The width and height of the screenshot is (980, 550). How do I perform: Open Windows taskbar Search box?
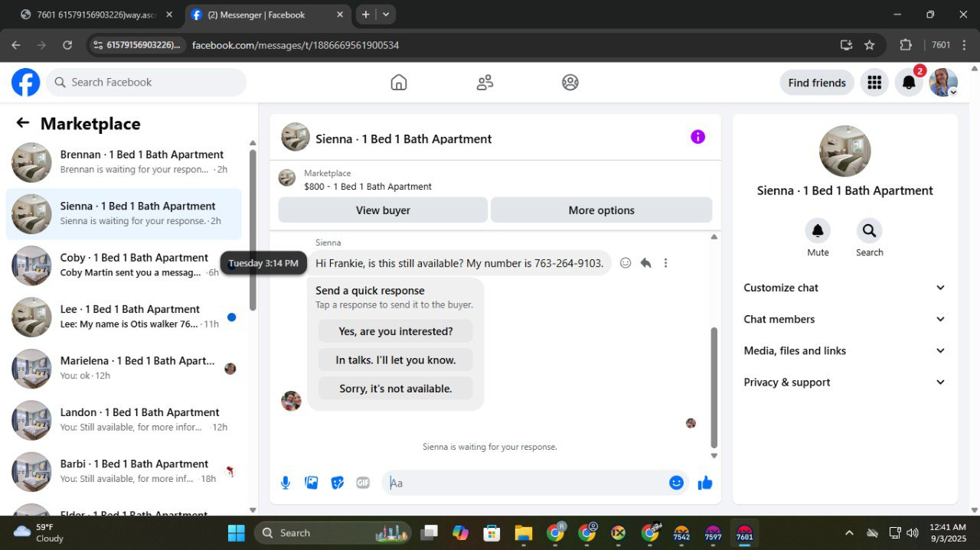click(332, 533)
